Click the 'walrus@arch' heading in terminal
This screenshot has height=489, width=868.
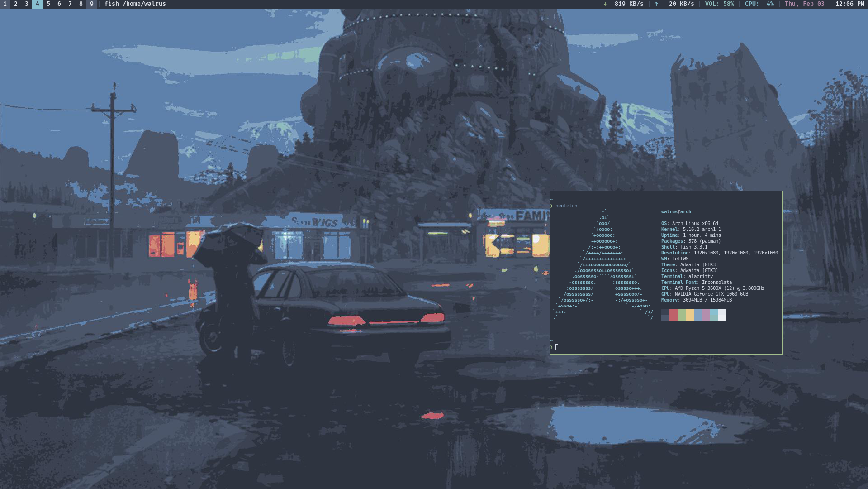point(676,212)
